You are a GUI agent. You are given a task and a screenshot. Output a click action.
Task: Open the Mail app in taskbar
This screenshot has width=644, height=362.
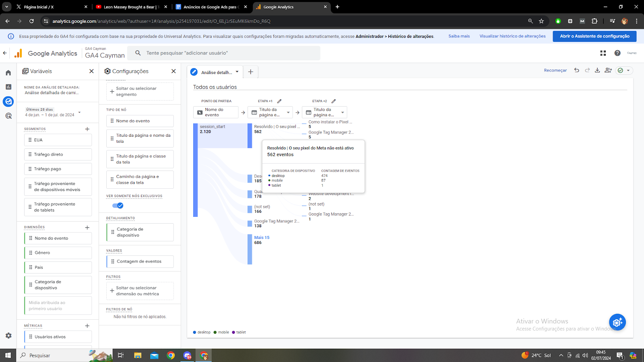coord(154,355)
